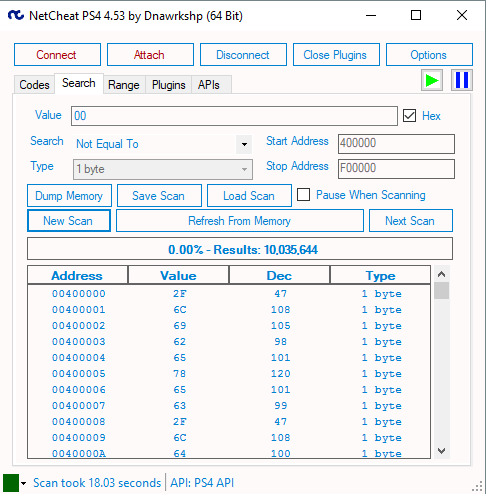Open the status bar API dropdown arrow
This screenshot has width=486, height=494.
23,483
